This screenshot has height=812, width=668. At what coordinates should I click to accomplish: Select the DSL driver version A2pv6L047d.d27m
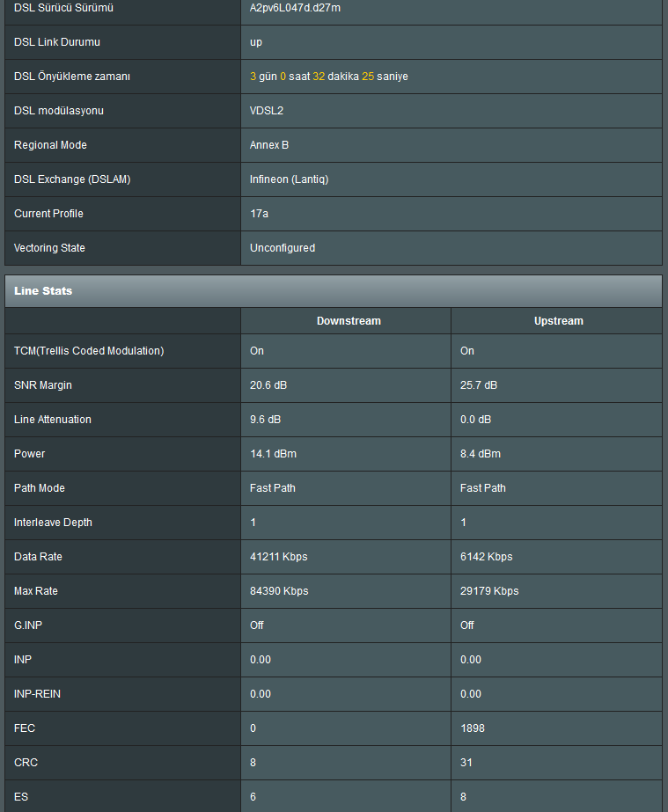[296, 8]
